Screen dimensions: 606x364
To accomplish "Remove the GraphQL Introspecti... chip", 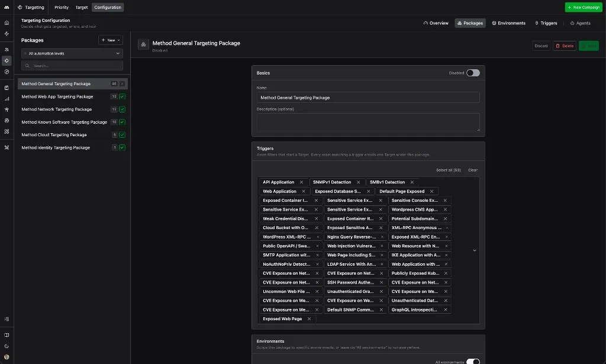I will [445, 310].
